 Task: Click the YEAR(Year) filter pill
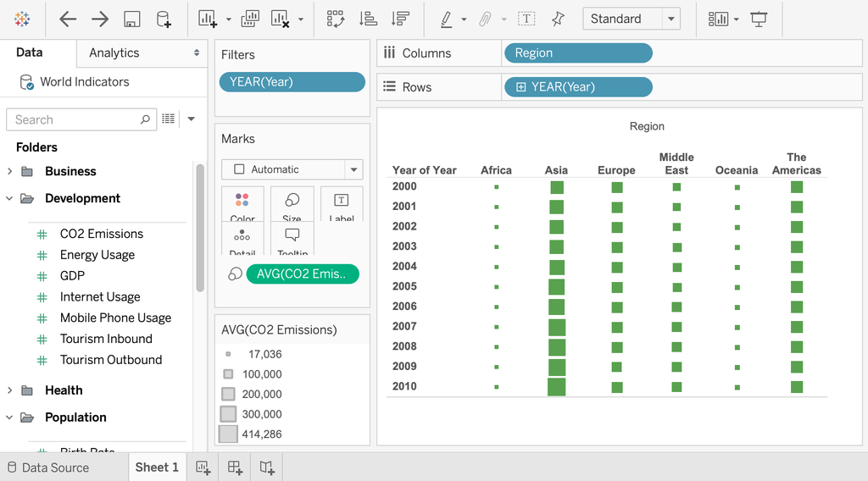click(292, 82)
